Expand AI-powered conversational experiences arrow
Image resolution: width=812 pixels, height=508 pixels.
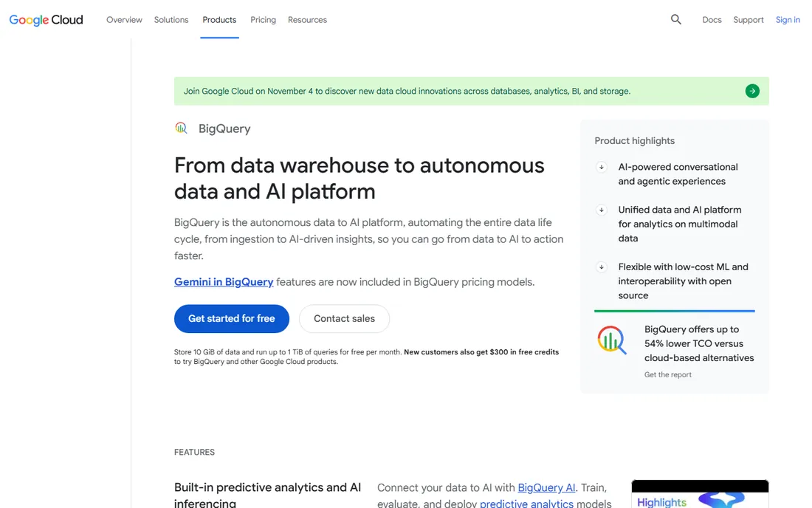601,168
